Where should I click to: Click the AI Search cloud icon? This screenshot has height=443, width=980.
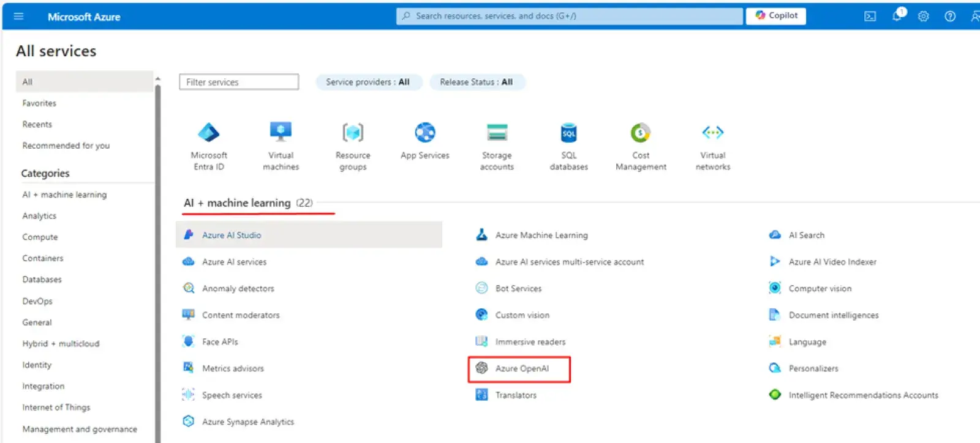click(x=775, y=235)
